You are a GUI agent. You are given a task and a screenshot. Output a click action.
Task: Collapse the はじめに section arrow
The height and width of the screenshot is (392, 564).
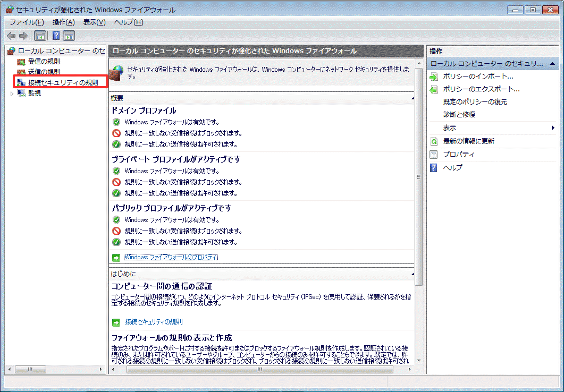coord(412,274)
